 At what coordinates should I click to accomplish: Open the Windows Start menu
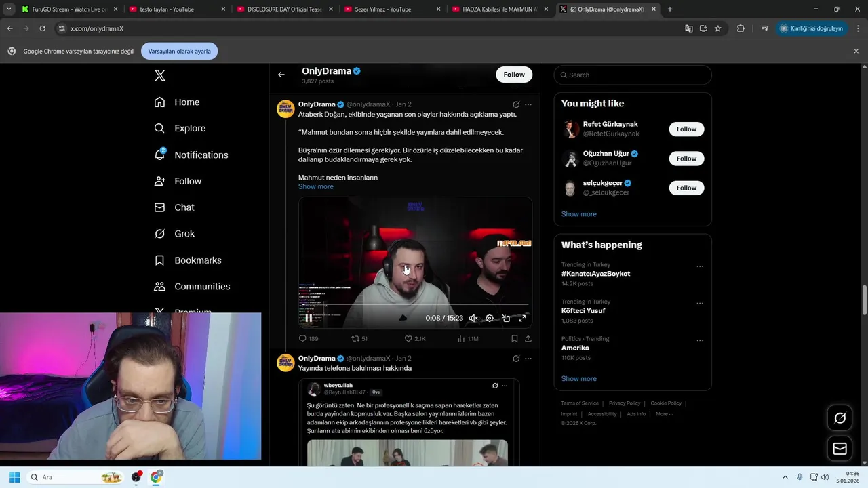[14, 477]
